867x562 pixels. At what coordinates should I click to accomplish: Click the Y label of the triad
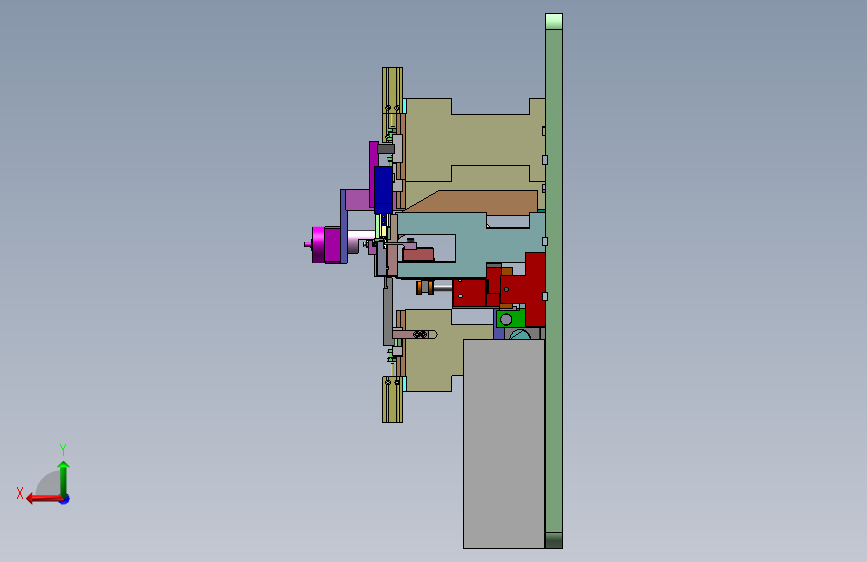tap(63, 449)
